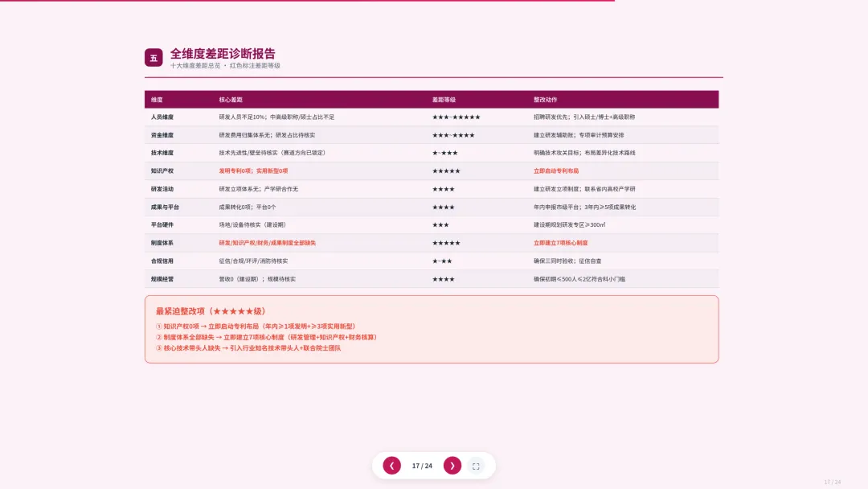Click the three-star rating in the 平台硬件 row
Image resolution: width=868 pixels, height=489 pixels.
coord(440,225)
